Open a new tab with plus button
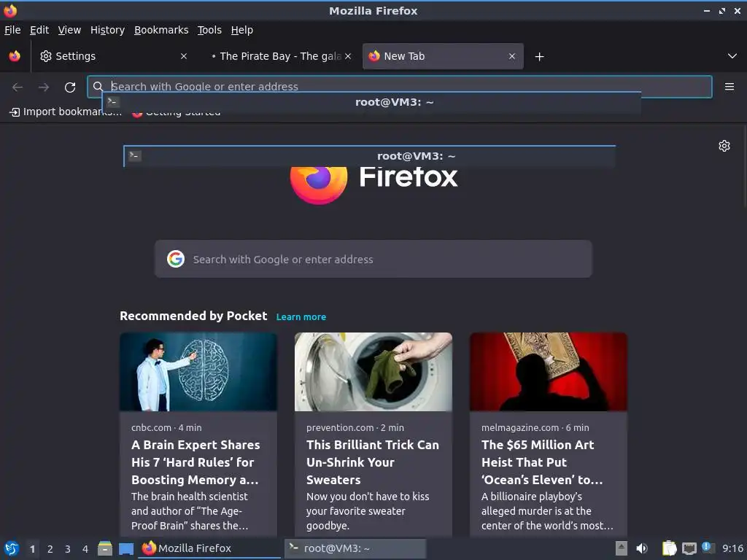The height and width of the screenshot is (560, 747). [539, 57]
